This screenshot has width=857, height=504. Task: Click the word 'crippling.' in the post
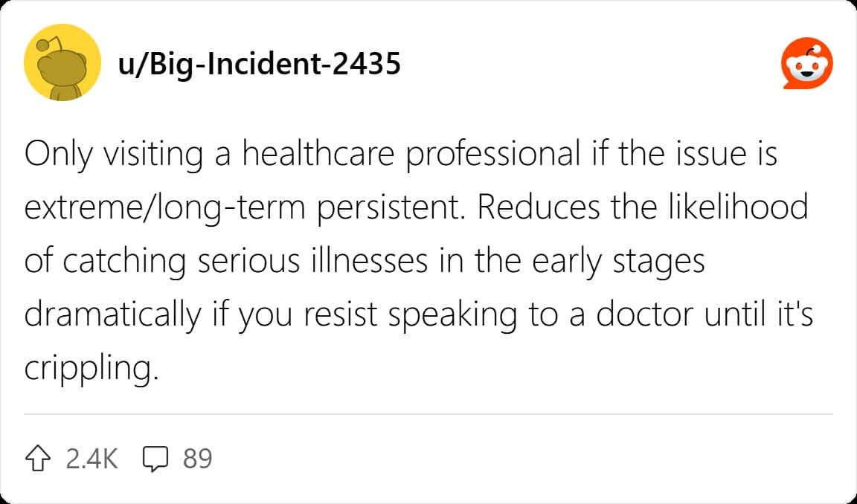tap(92, 369)
